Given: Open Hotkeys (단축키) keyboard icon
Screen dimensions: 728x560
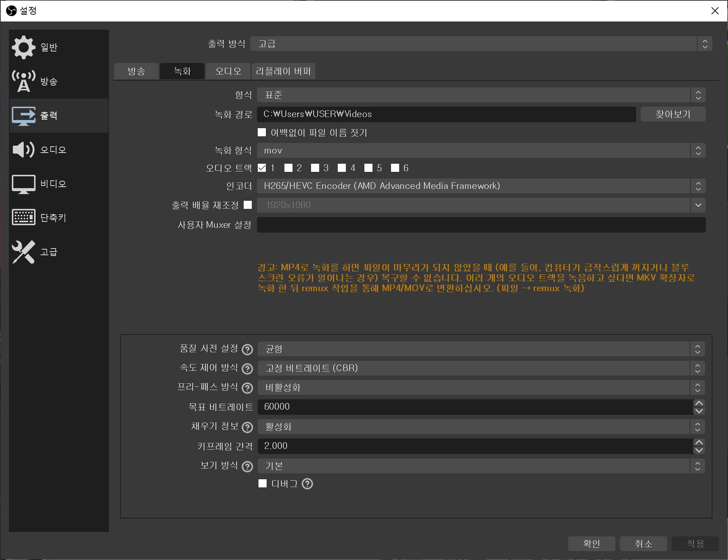Looking at the screenshot, I should point(24,217).
